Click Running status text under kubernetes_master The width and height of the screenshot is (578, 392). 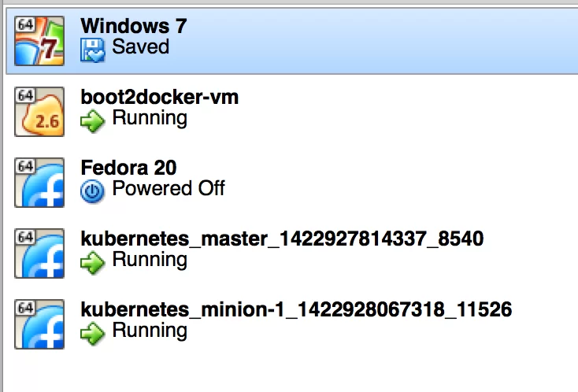click(x=150, y=260)
